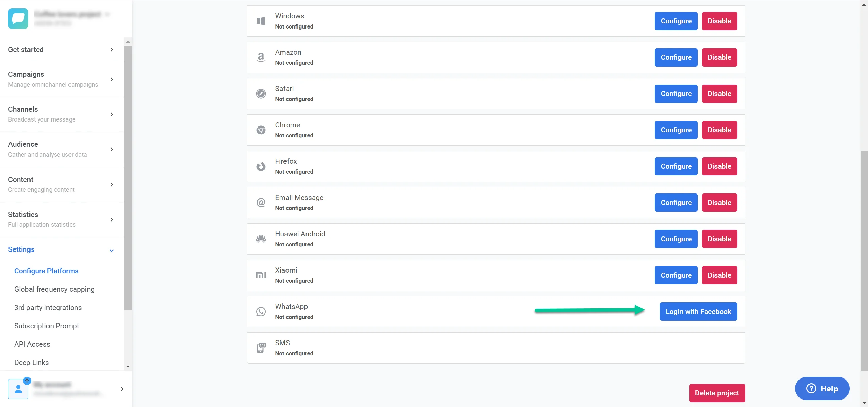Click the Chrome browser icon
Screen dimensions: 868x407
pyautogui.click(x=261, y=130)
